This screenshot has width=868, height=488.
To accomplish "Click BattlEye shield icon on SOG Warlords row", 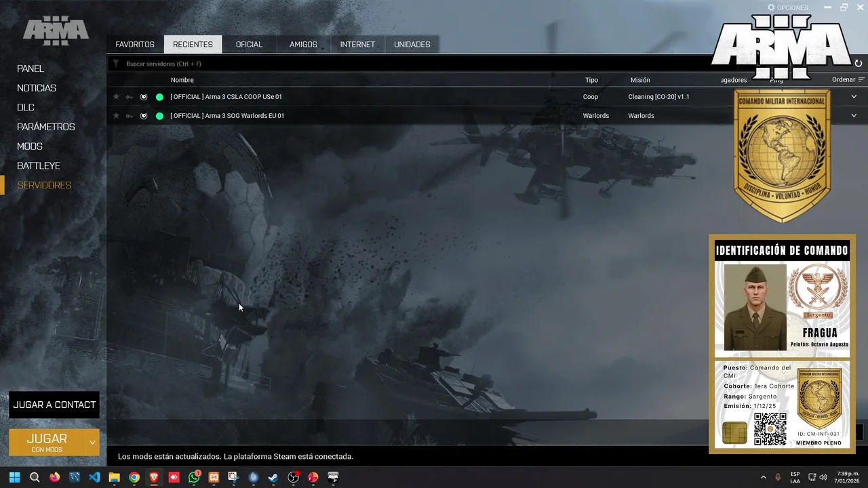I will [144, 116].
